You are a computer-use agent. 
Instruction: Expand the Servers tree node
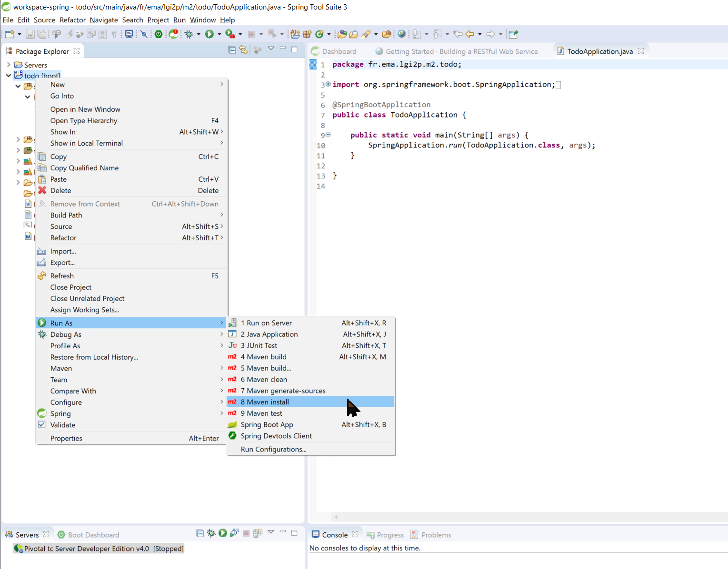(9, 65)
